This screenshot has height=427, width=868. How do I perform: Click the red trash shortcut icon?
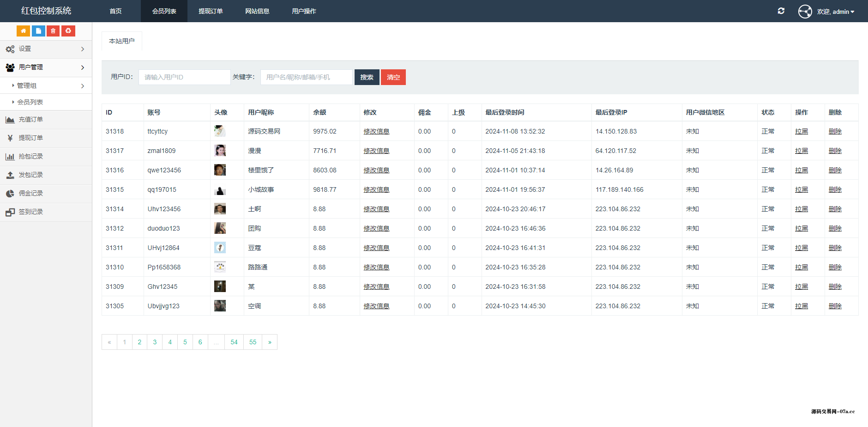point(53,31)
